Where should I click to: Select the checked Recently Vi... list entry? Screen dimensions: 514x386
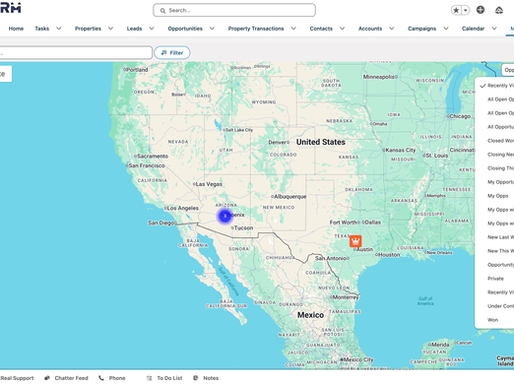point(495,86)
